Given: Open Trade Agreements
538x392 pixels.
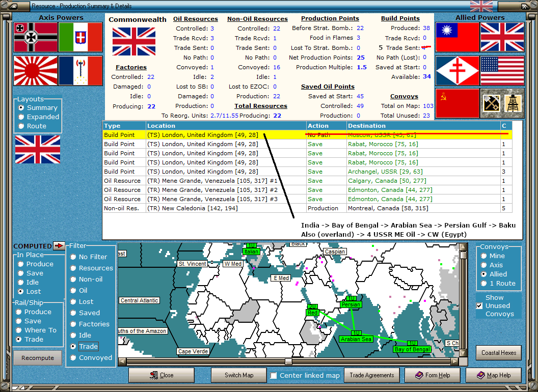Looking at the screenshot, I should (371, 375).
